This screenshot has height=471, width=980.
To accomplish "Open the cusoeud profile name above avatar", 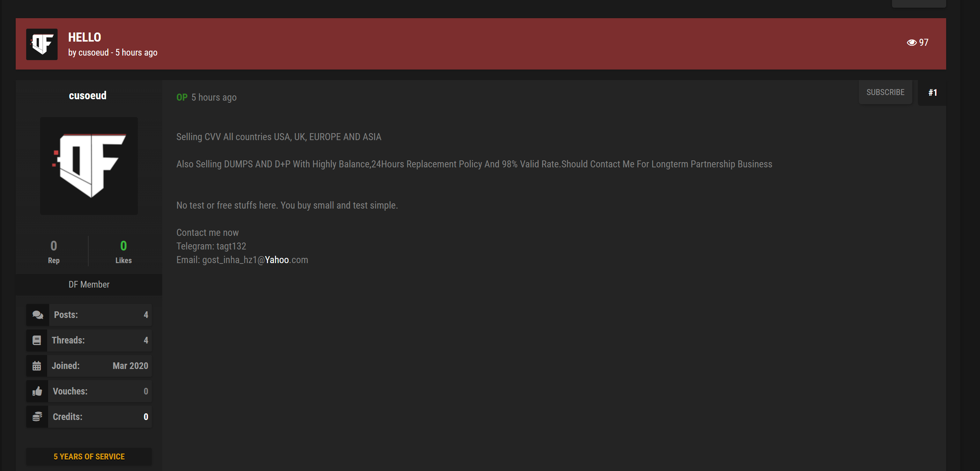I will tap(88, 96).
